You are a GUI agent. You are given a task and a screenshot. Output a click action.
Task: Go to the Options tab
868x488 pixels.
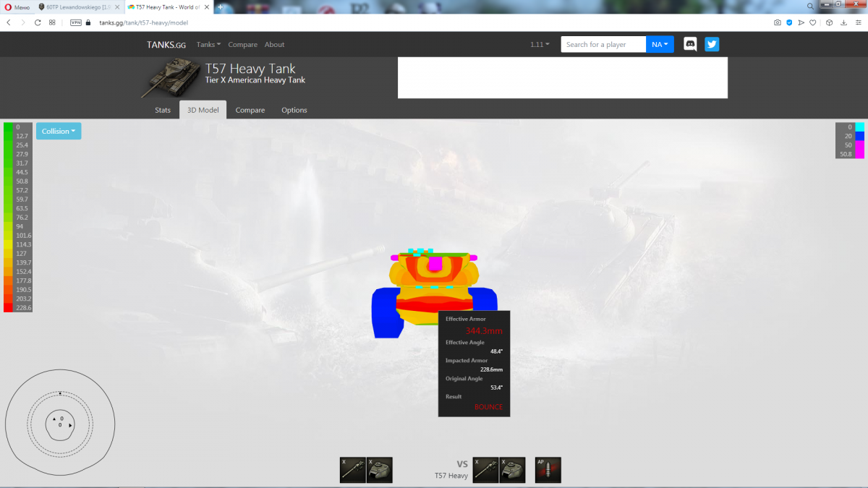[x=294, y=110]
